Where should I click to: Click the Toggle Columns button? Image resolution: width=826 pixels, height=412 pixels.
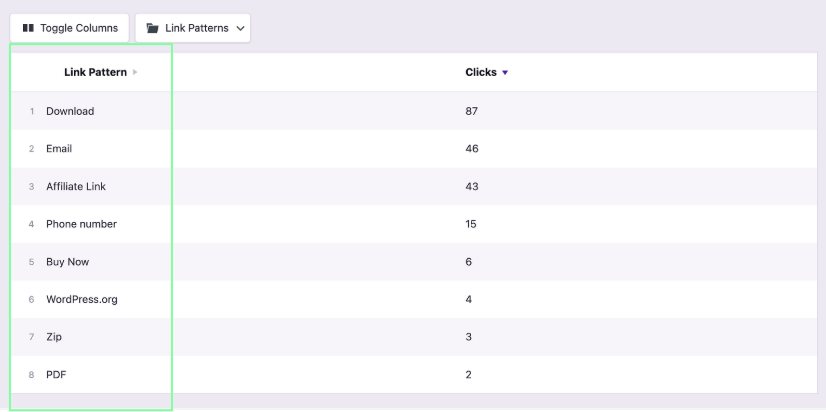[69, 28]
